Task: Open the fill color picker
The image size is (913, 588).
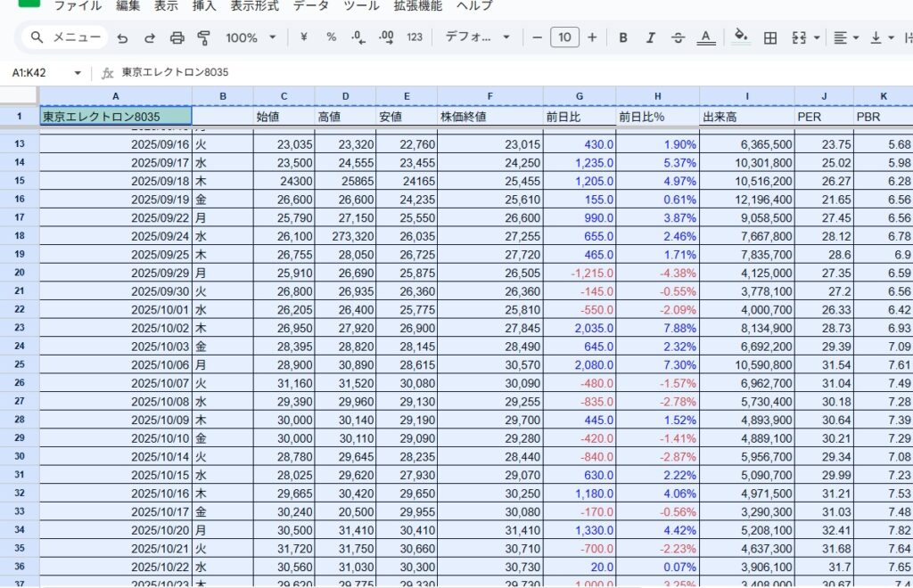Action: pos(740,37)
